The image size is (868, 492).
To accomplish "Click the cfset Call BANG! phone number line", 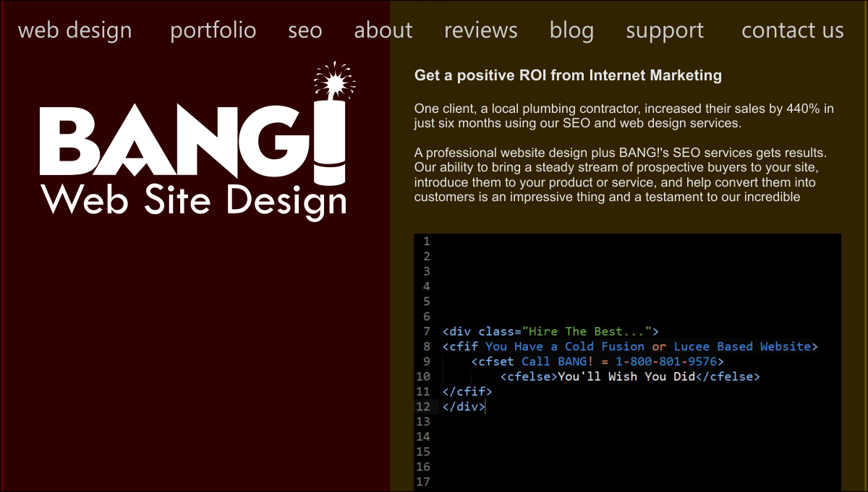I will click(x=597, y=362).
